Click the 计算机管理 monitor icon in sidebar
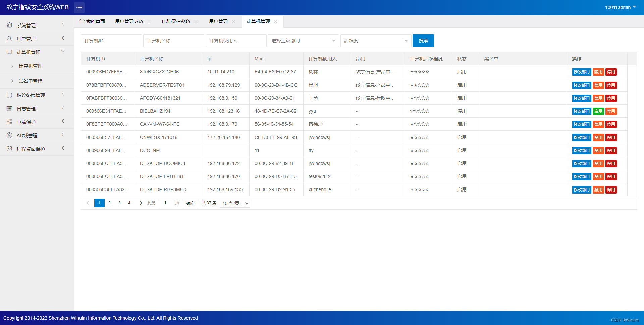 click(9, 52)
